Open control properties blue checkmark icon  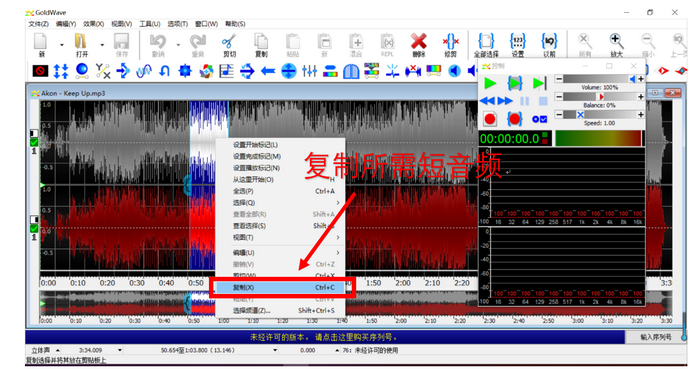539,119
